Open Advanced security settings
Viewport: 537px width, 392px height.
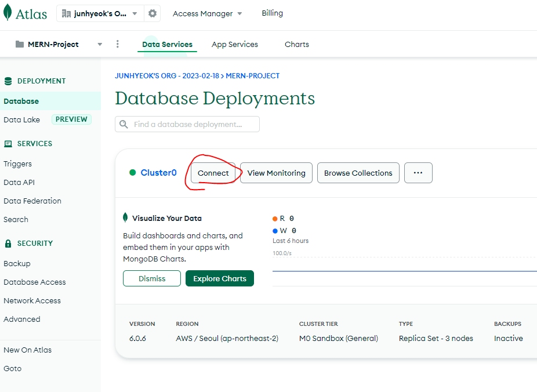point(21,319)
